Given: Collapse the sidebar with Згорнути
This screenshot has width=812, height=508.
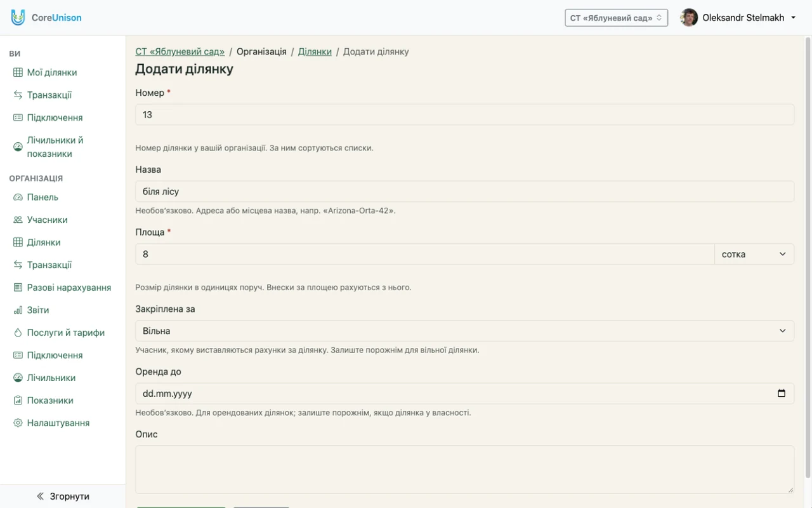Looking at the screenshot, I should (x=63, y=496).
